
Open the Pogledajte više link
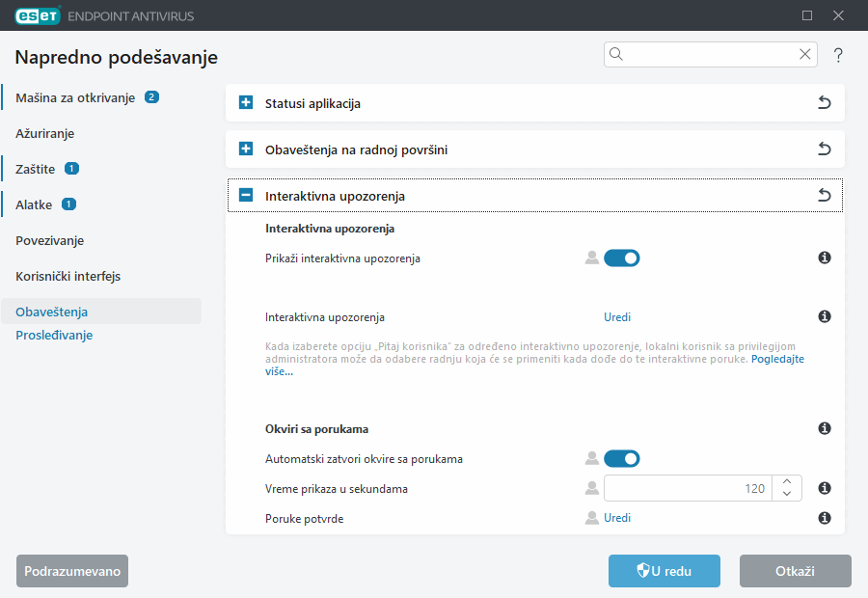click(777, 359)
